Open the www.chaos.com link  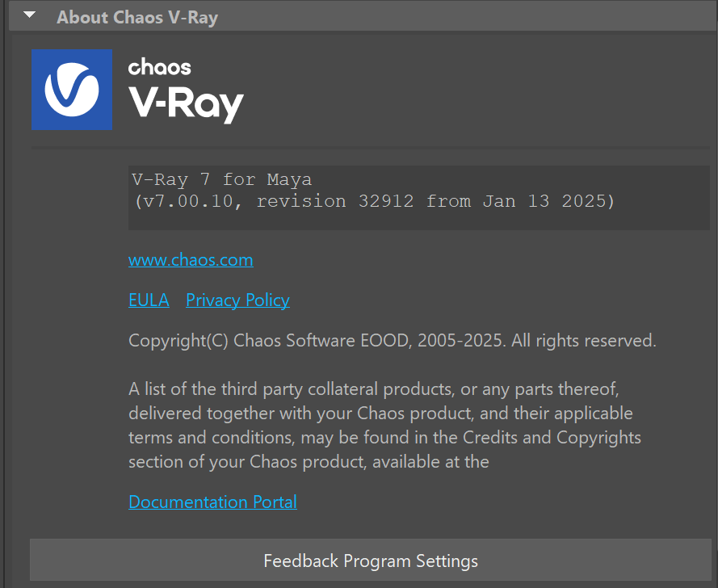click(191, 260)
